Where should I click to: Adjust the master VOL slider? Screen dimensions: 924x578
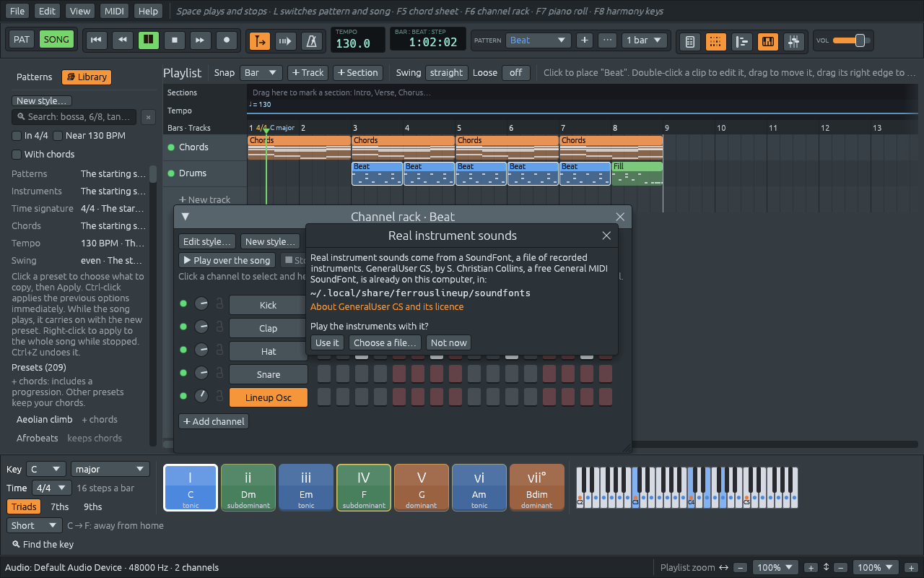pos(851,40)
